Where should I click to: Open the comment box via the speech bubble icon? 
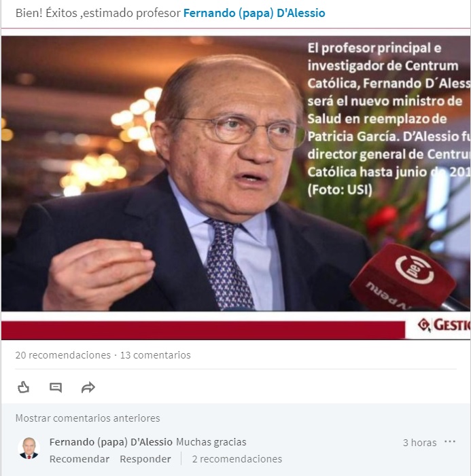[56, 388]
